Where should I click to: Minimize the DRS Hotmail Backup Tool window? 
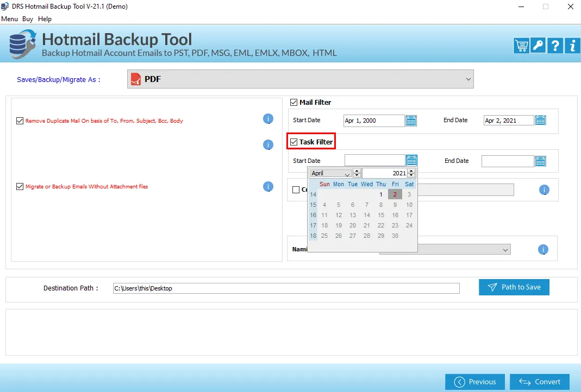coord(521,7)
